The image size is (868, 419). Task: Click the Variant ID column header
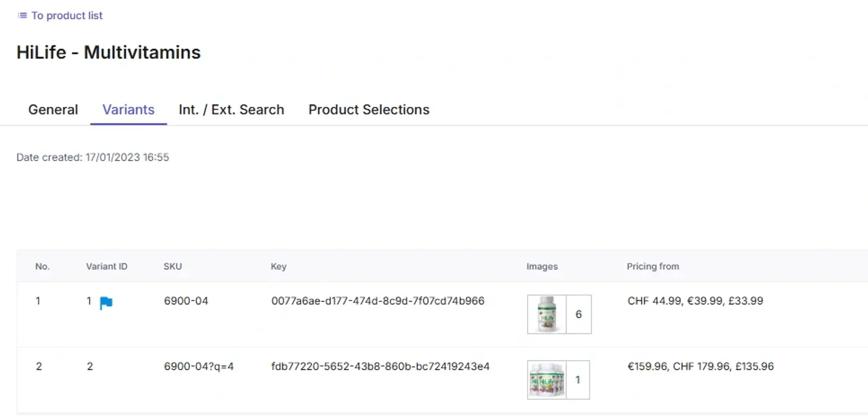(x=107, y=267)
